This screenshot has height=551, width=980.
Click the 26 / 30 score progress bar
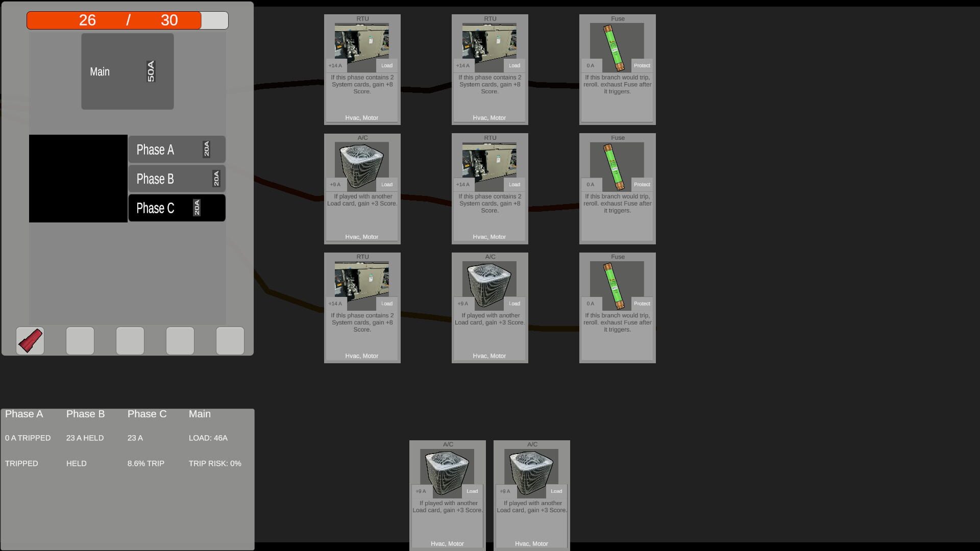point(128,20)
